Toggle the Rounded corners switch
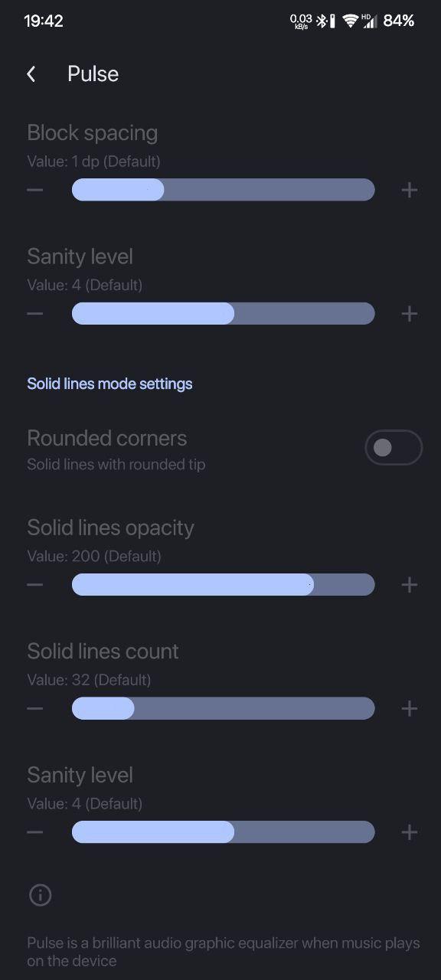 click(x=394, y=448)
